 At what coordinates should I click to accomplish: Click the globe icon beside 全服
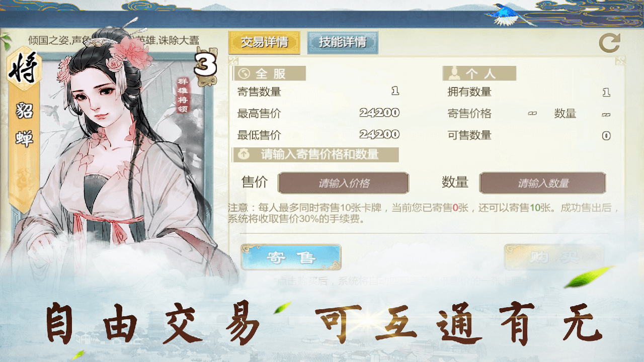click(x=245, y=73)
